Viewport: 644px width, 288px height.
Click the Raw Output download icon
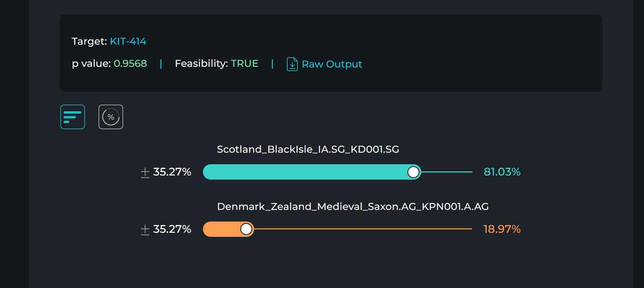click(x=292, y=64)
